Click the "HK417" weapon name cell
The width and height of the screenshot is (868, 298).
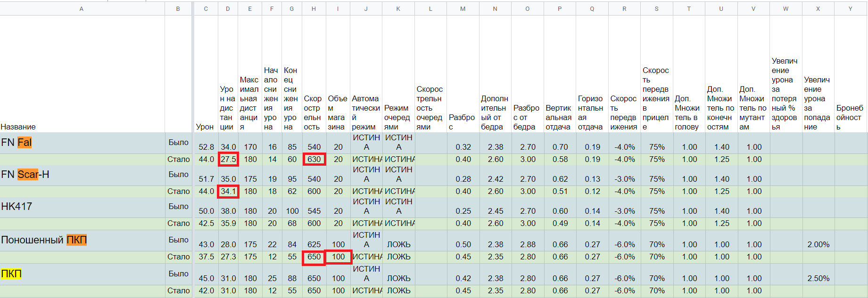(82, 207)
